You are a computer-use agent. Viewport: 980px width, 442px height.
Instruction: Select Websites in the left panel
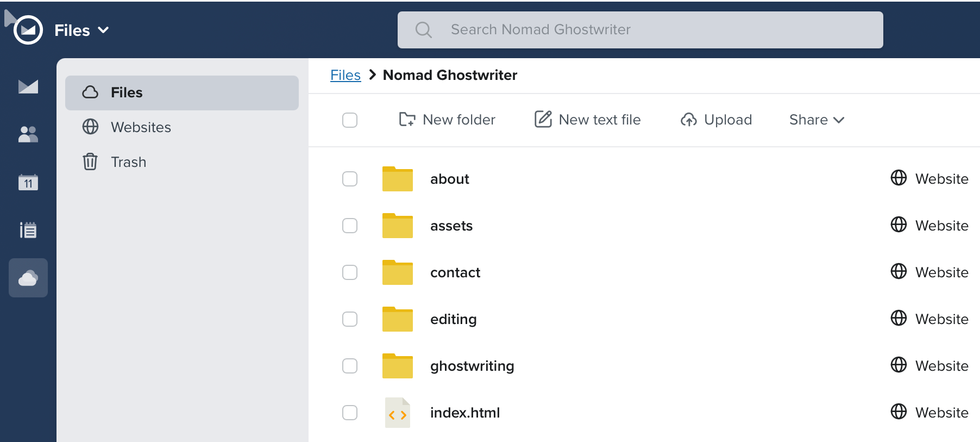click(x=141, y=127)
